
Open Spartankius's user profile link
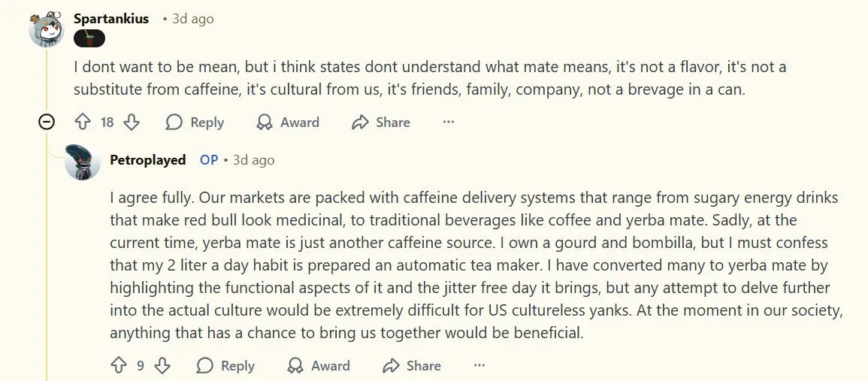click(x=111, y=19)
